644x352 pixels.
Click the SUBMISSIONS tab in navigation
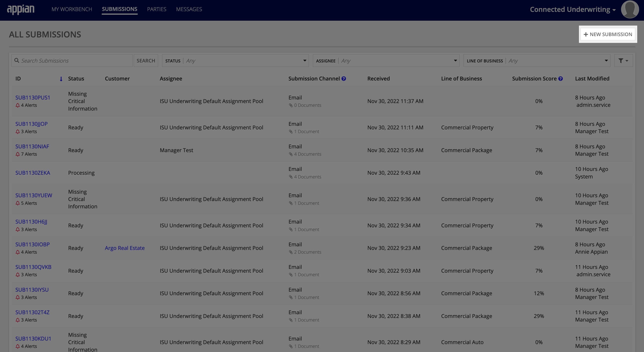click(120, 9)
